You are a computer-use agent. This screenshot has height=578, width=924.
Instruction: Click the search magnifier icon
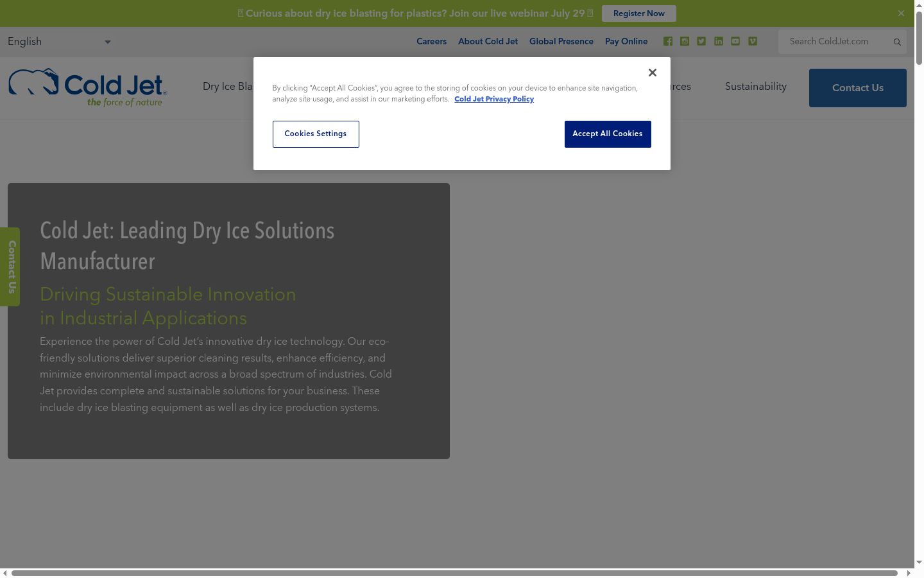[897, 42]
